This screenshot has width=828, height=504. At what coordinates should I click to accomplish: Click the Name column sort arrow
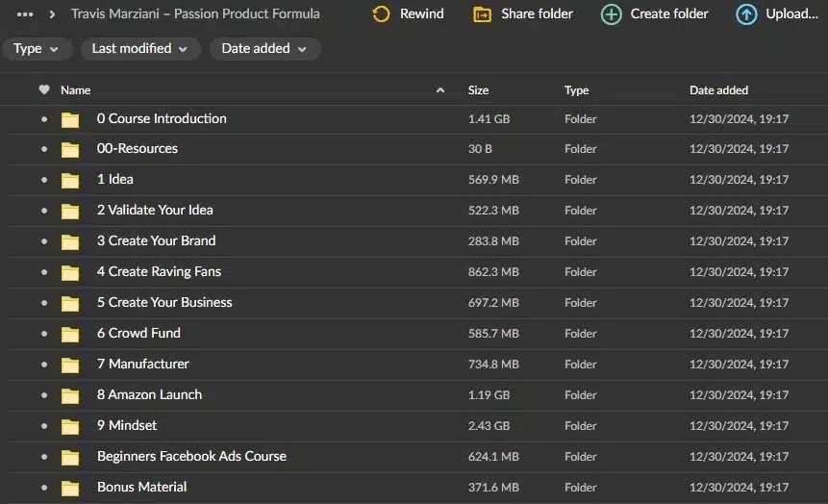click(x=439, y=90)
